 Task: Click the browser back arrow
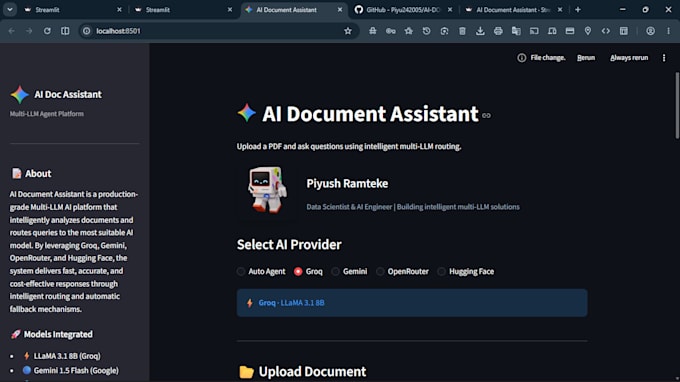12,31
